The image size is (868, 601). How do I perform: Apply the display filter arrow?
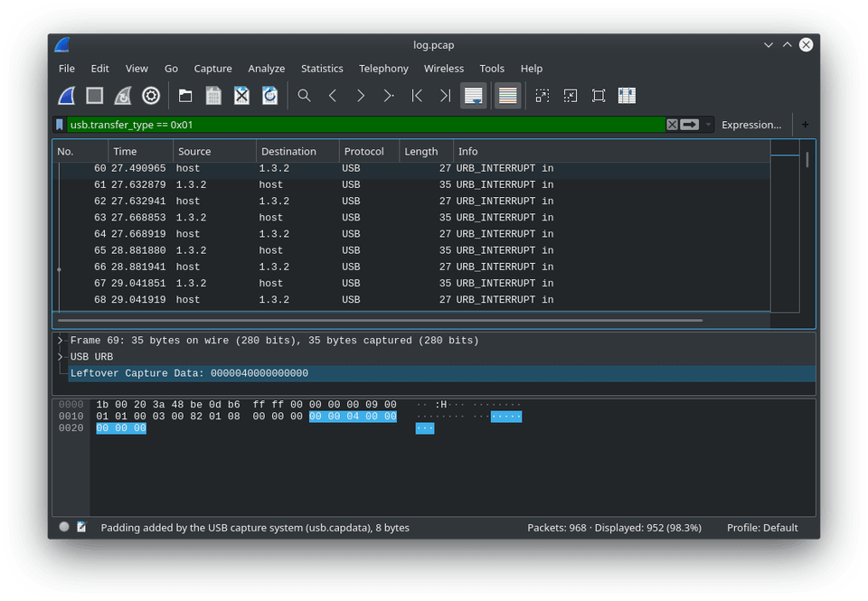tap(689, 125)
